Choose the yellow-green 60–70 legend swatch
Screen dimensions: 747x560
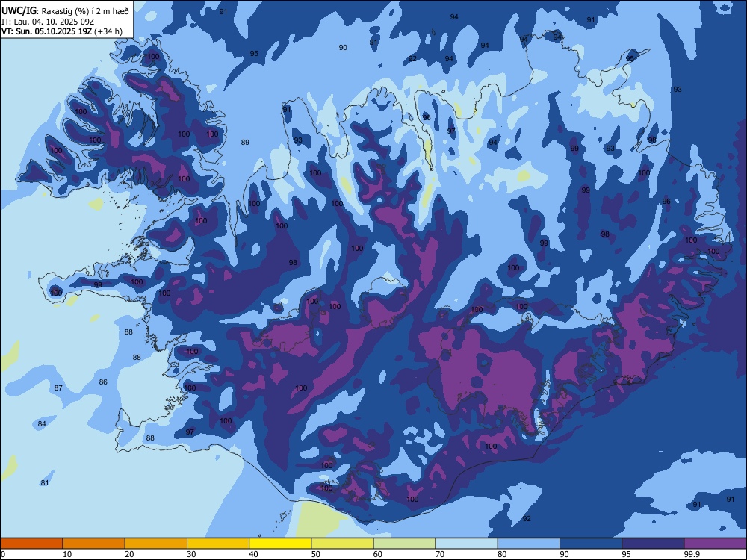[x=404, y=544]
